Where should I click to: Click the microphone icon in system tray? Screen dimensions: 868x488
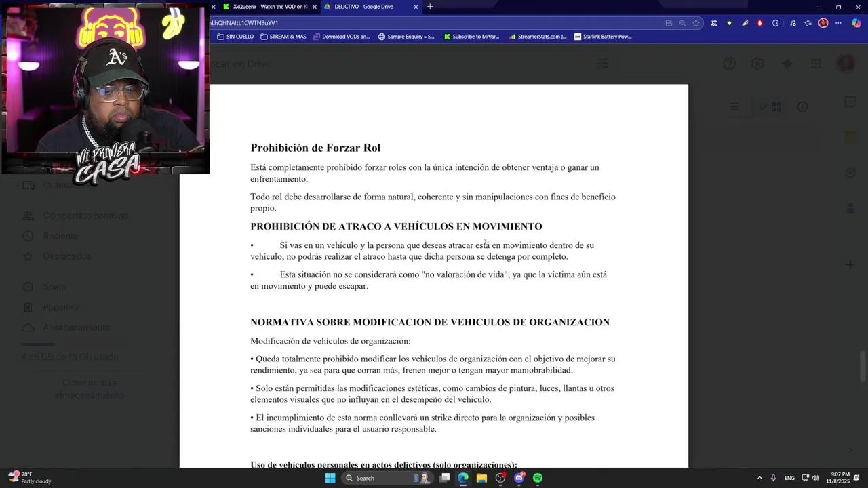(773, 478)
